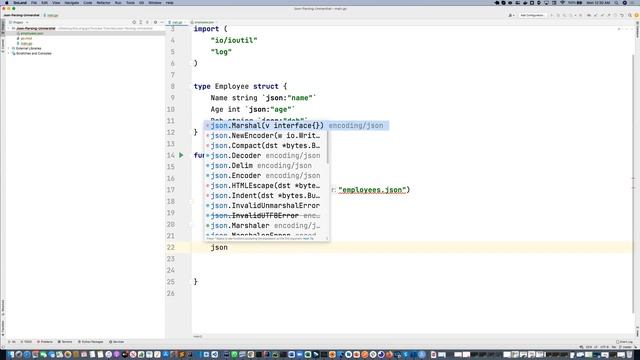The image size is (640, 360).
Task: Choose json.NewEncoder completion suggestion
Action: [266, 136]
